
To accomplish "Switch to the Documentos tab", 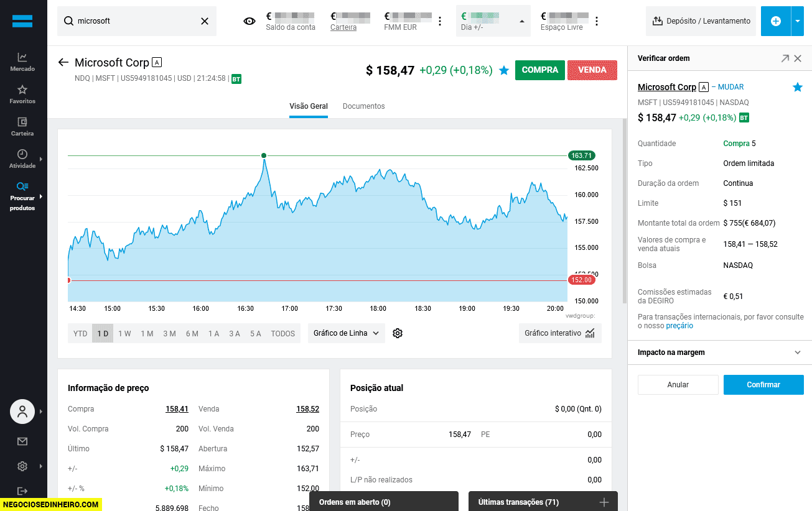I will pyautogui.click(x=364, y=106).
